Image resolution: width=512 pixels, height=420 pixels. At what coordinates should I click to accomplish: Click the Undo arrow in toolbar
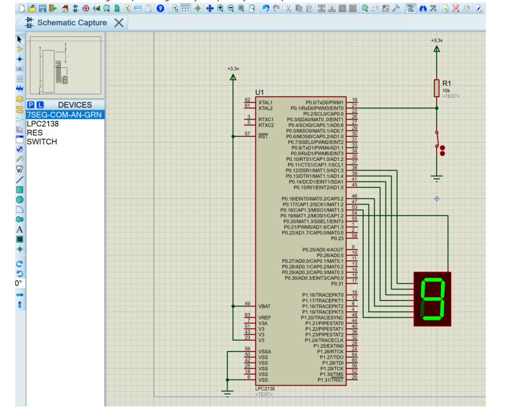coord(266,8)
